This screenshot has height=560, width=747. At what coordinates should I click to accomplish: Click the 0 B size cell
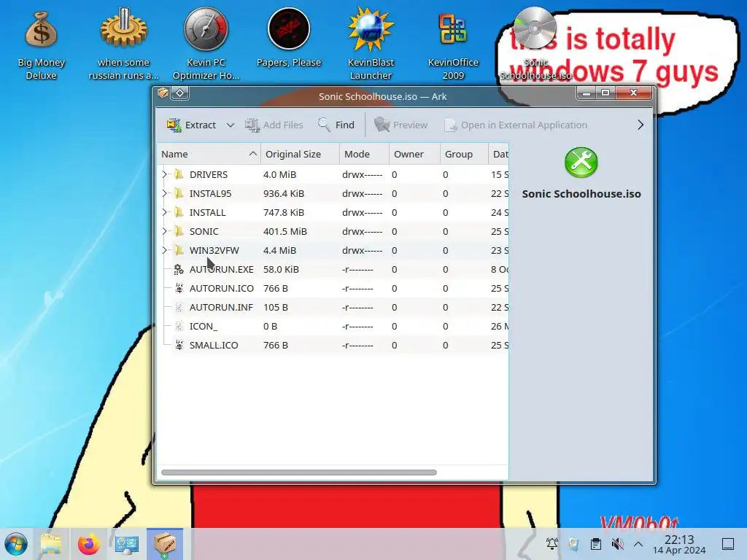[270, 326]
